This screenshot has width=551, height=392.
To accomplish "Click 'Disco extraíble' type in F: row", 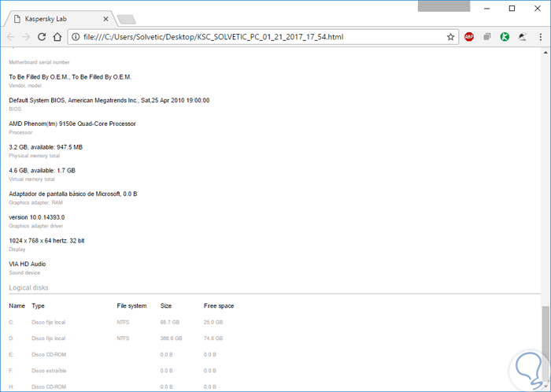I will 49,371.
